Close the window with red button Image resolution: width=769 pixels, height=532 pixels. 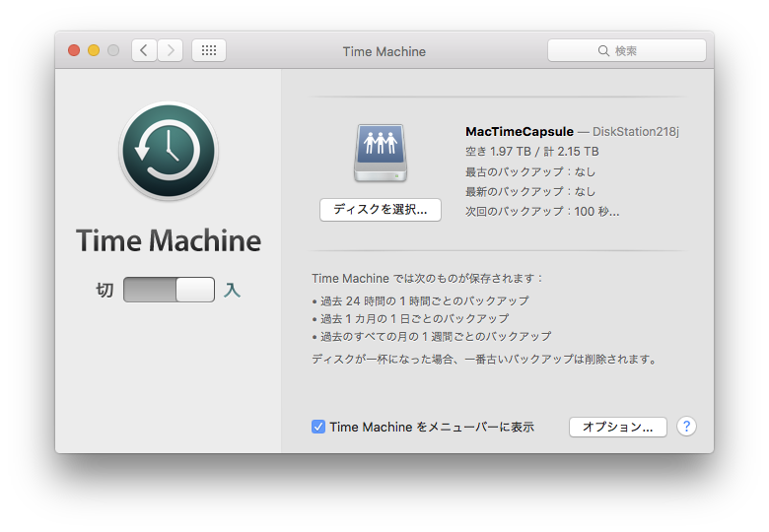point(74,50)
